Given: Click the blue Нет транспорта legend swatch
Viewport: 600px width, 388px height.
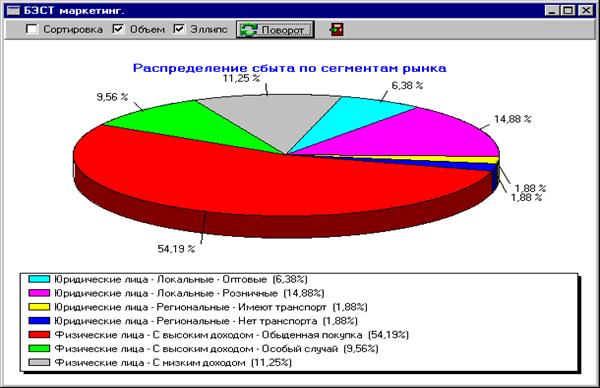Looking at the screenshot, I should (39, 321).
